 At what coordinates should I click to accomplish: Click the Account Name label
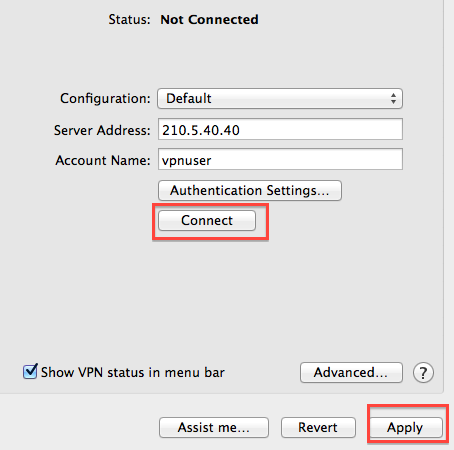103,160
